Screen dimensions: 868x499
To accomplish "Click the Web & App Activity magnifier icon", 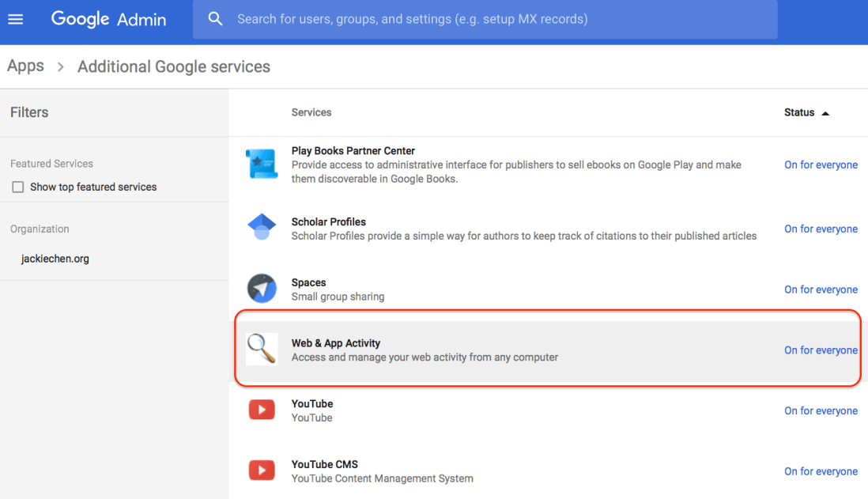I will (261, 349).
